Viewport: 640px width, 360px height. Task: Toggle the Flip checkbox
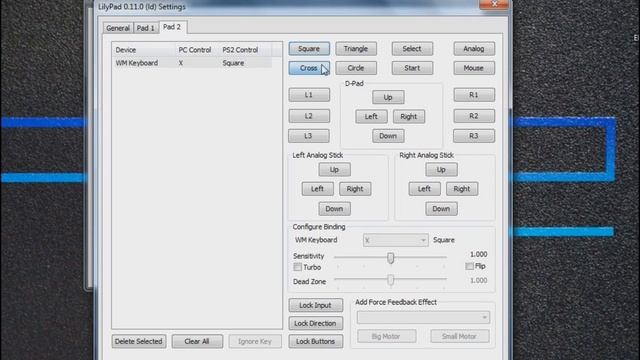[469, 266]
